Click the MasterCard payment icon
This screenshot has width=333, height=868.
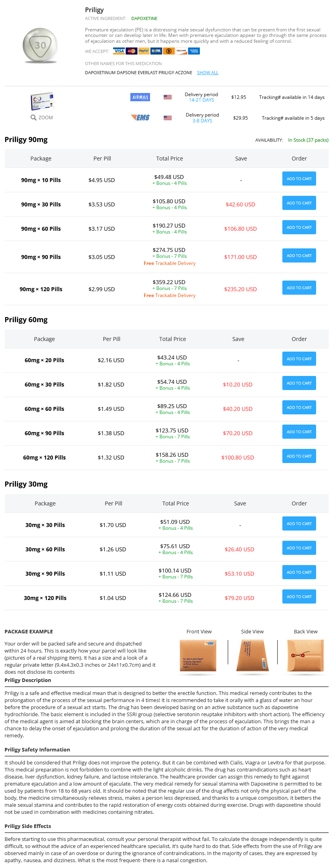pyautogui.click(x=132, y=51)
